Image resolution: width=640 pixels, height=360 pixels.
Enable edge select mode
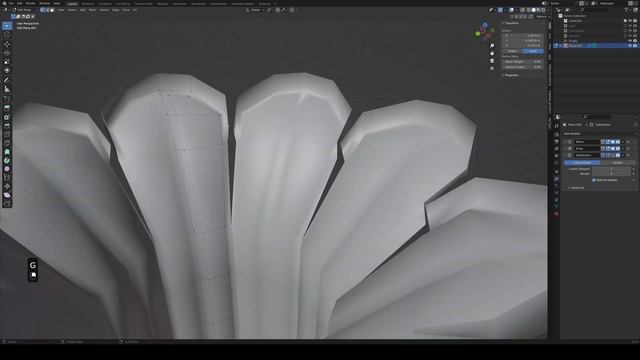47,10
